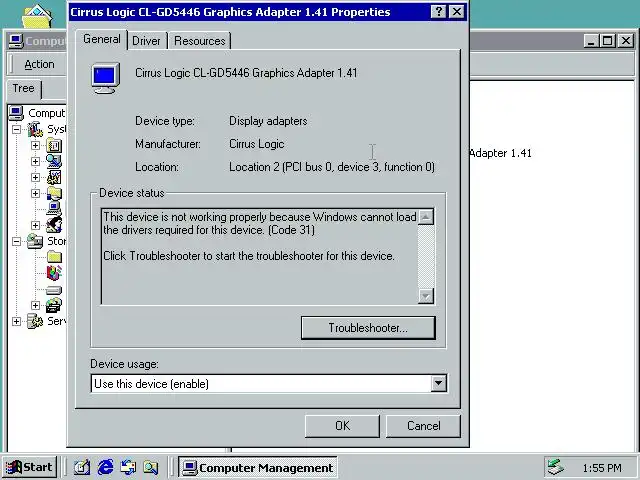
Task: Expand Local Users and Groups node
Action: (36, 225)
